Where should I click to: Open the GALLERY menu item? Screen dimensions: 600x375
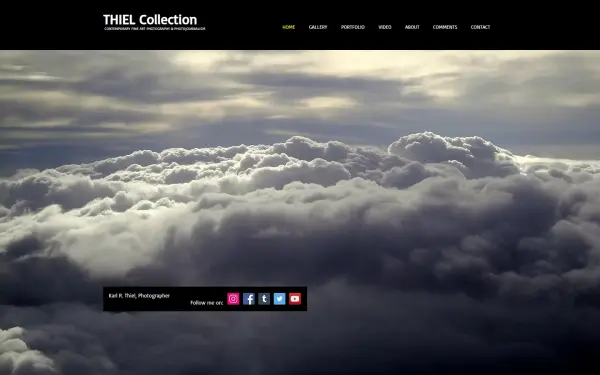click(318, 27)
